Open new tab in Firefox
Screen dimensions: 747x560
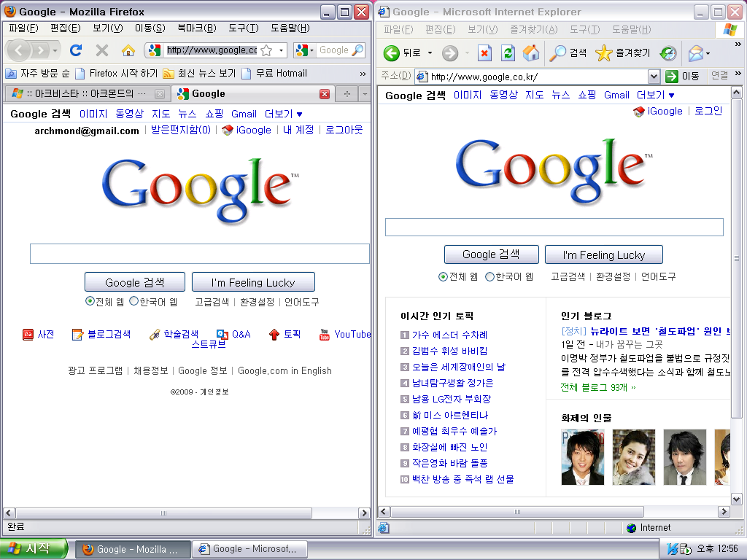pos(347,94)
